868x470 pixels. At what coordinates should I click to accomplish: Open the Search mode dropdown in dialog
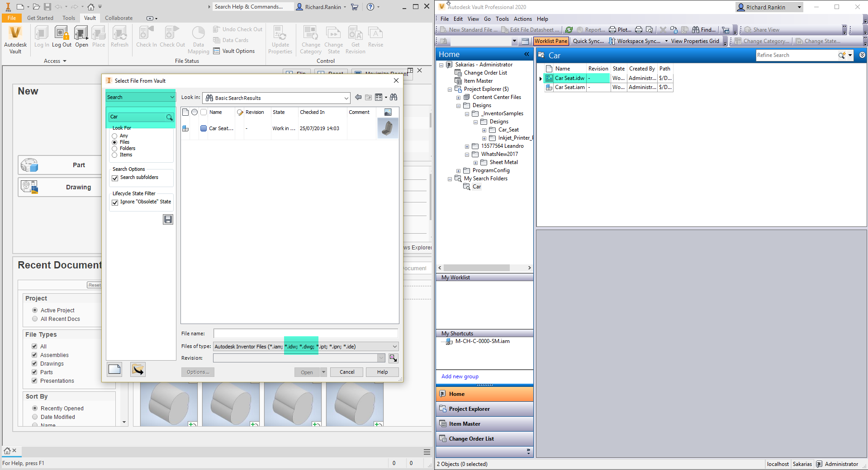click(x=172, y=97)
